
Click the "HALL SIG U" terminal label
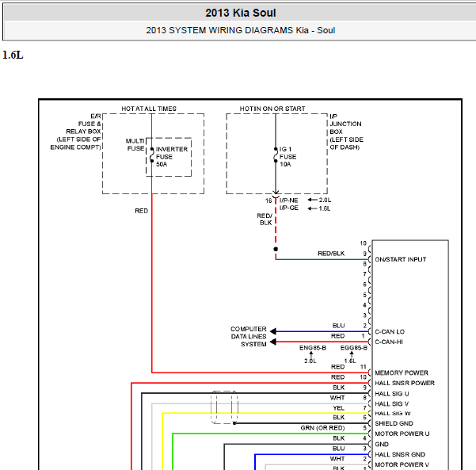click(x=392, y=394)
